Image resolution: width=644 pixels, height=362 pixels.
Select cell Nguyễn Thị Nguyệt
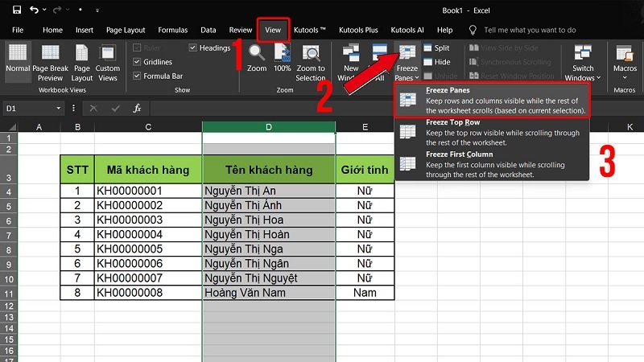click(269, 278)
